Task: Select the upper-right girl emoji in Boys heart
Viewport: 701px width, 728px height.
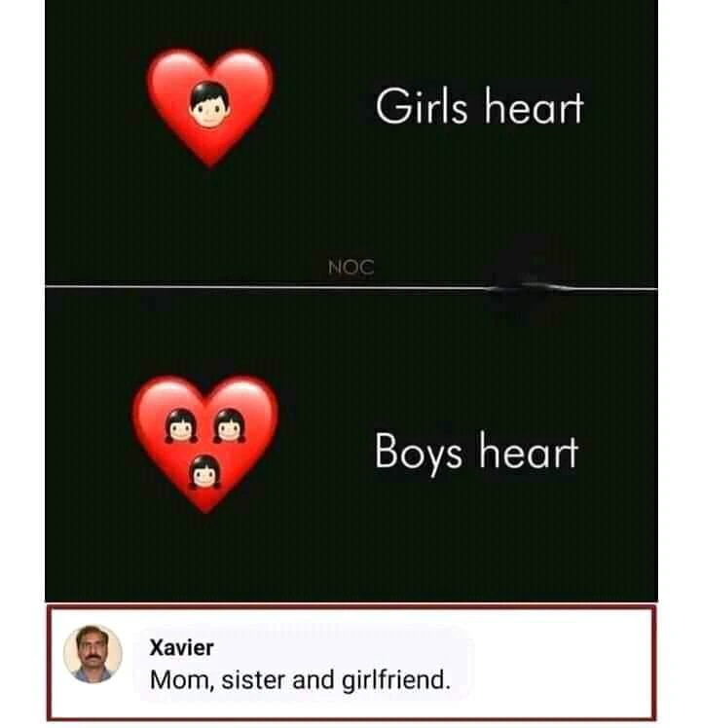Action: tap(229, 425)
